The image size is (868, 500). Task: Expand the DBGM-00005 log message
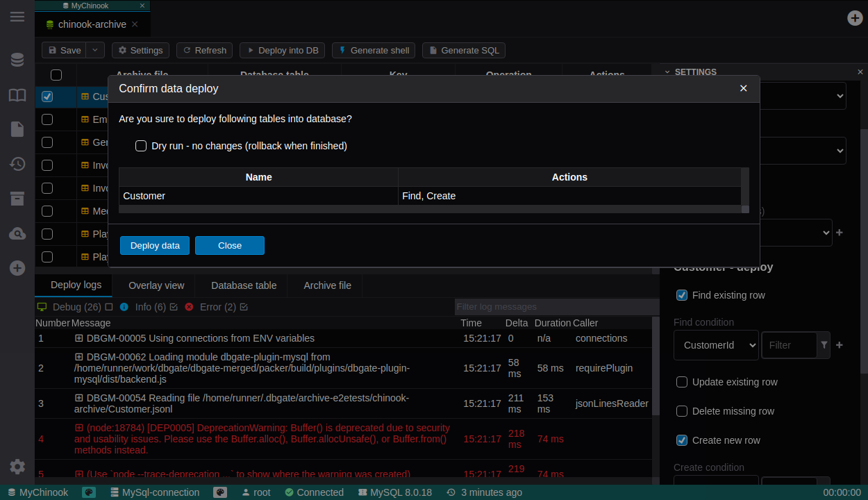pyautogui.click(x=79, y=338)
